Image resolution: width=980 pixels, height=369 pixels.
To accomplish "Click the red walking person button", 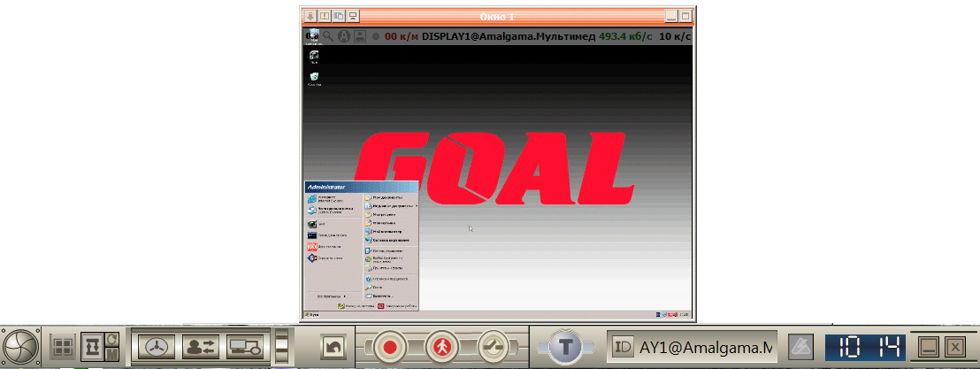I will [x=441, y=346].
